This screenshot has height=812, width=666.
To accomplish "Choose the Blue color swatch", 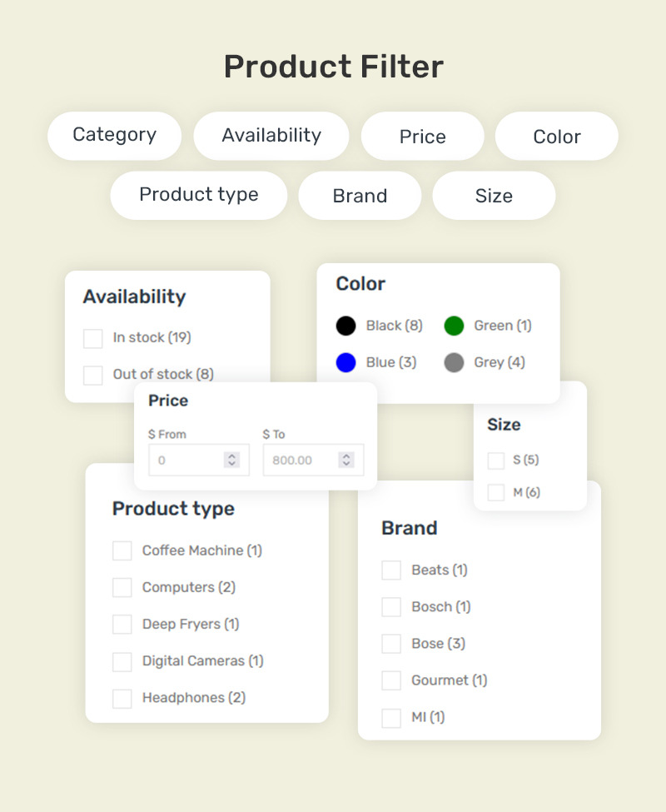I will [345, 362].
